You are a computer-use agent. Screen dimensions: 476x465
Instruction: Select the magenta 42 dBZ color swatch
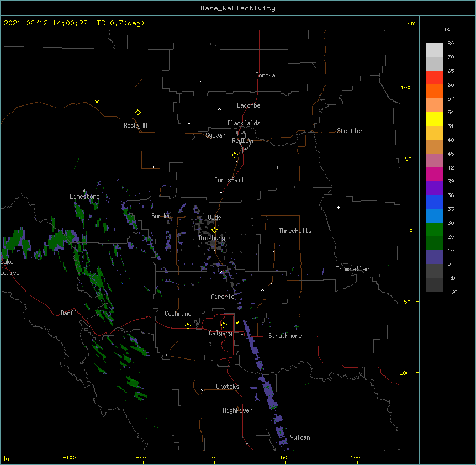point(434,174)
